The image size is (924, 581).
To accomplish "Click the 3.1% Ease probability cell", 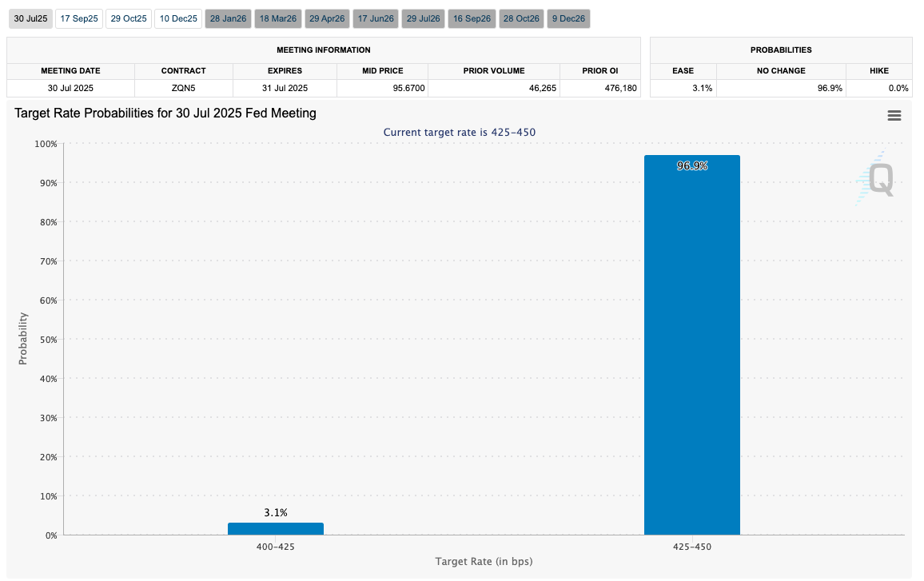I will pyautogui.click(x=683, y=88).
